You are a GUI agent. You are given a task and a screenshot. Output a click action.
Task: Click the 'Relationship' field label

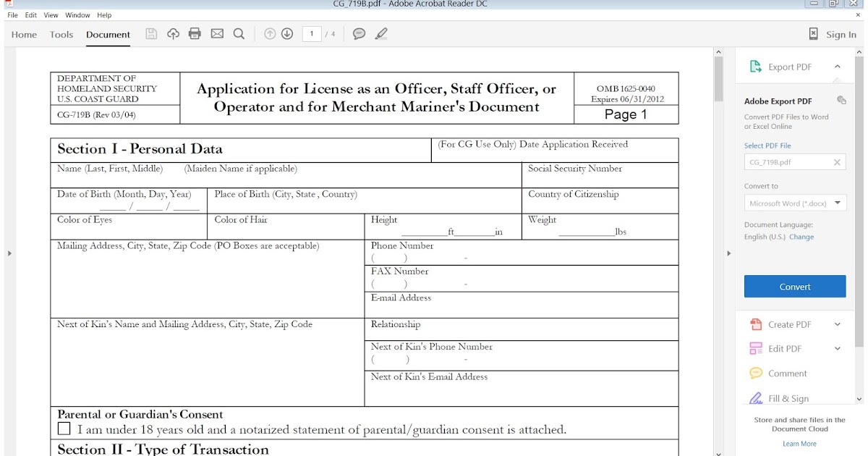pyautogui.click(x=396, y=324)
